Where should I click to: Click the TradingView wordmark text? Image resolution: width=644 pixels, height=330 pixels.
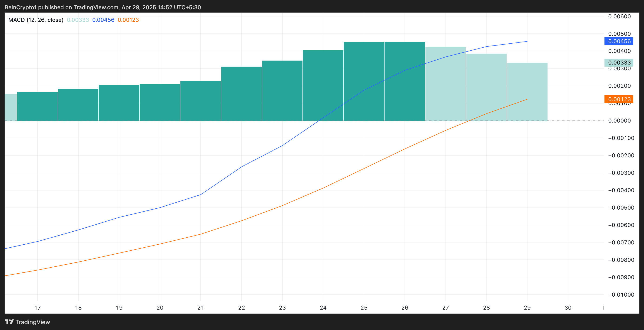[x=33, y=322]
